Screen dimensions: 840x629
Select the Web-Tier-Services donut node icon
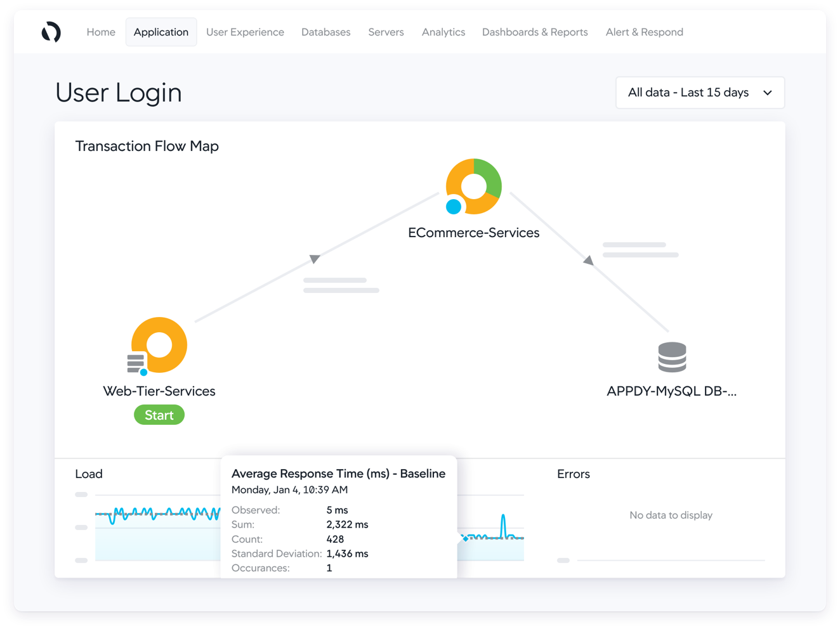click(159, 345)
